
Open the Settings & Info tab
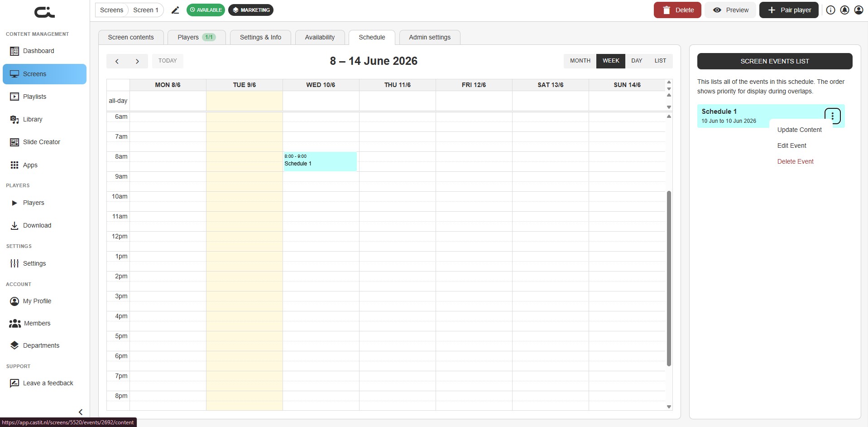pyautogui.click(x=260, y=37)
